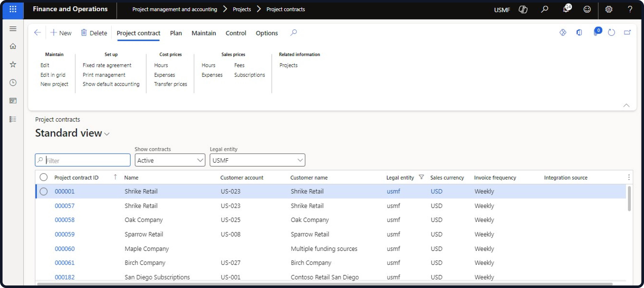Open the Show contracts Active dropdown

click(x=170, y=160)
